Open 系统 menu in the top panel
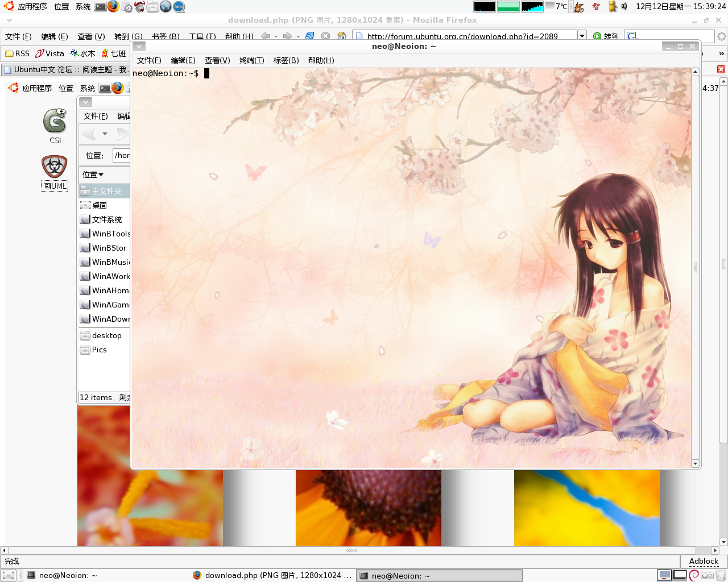The height and width of the screenshot is (582, 728). (83, 7)
